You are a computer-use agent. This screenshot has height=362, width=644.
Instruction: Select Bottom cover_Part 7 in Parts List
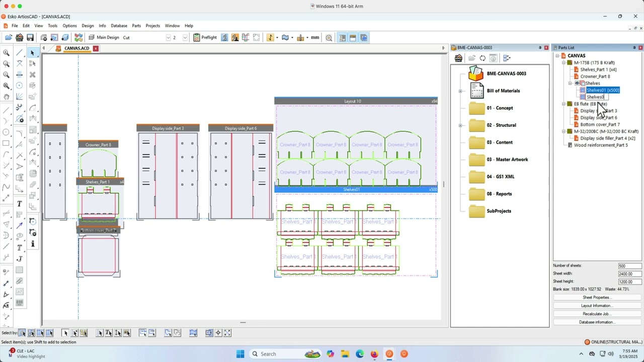tap(600, 125)
